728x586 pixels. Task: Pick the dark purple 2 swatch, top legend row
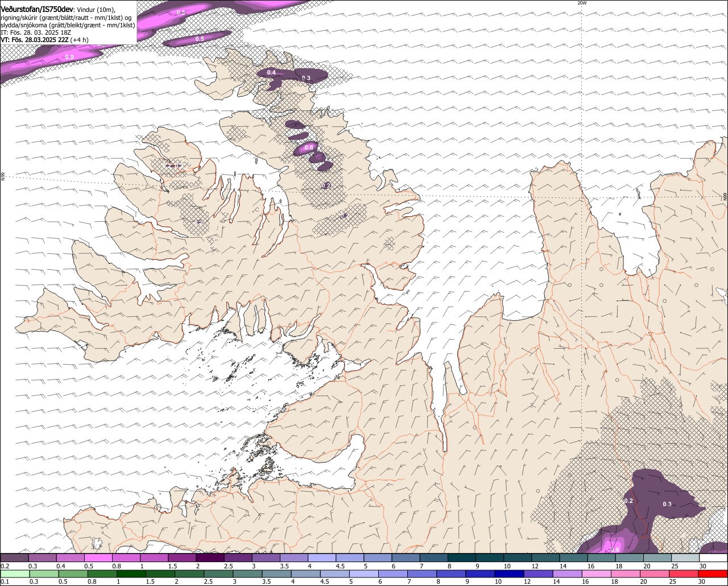(x=210, y=558)
